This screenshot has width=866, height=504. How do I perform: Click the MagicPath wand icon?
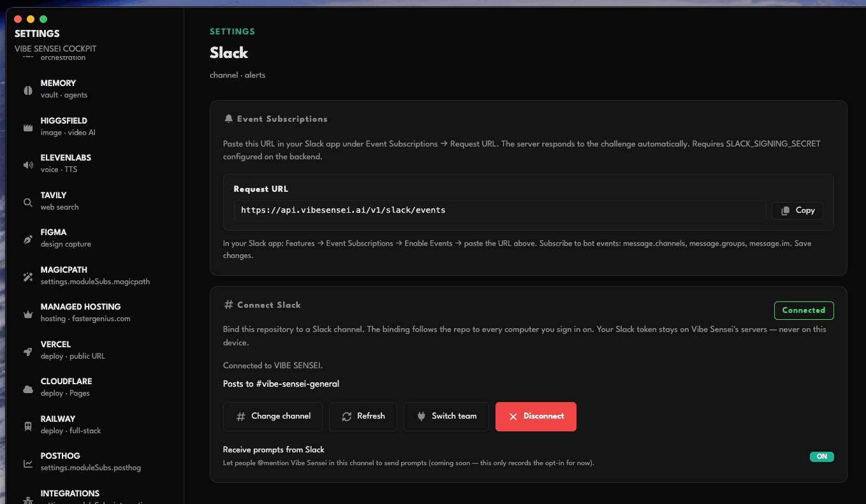click(28, 277)
